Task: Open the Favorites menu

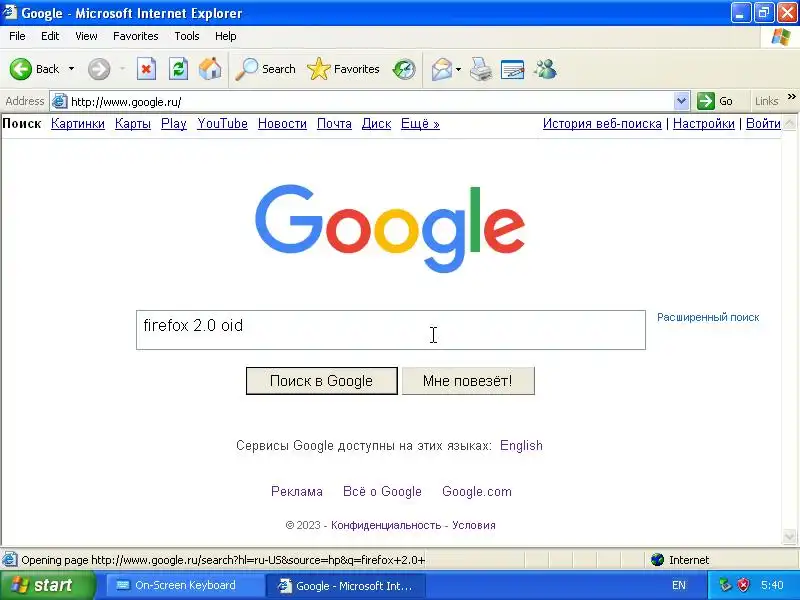Action: pyautogui.click(x=136, y=36)
